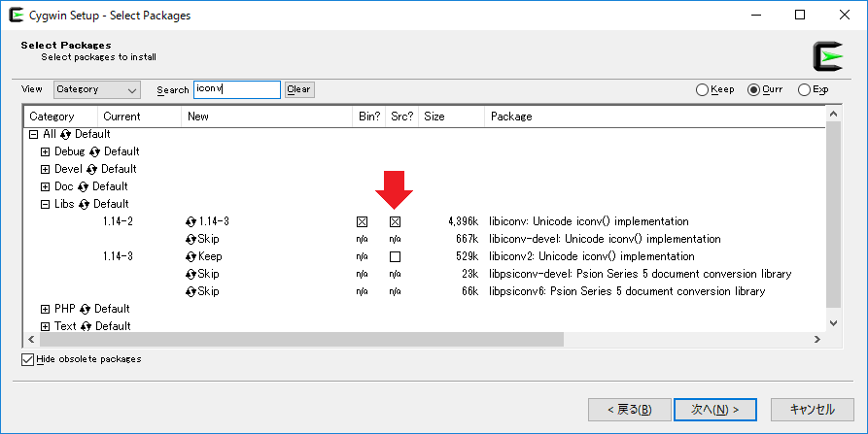Click the 529k size value
The width and height of the screenshot is (868, 434).
[x=468, y=256]
